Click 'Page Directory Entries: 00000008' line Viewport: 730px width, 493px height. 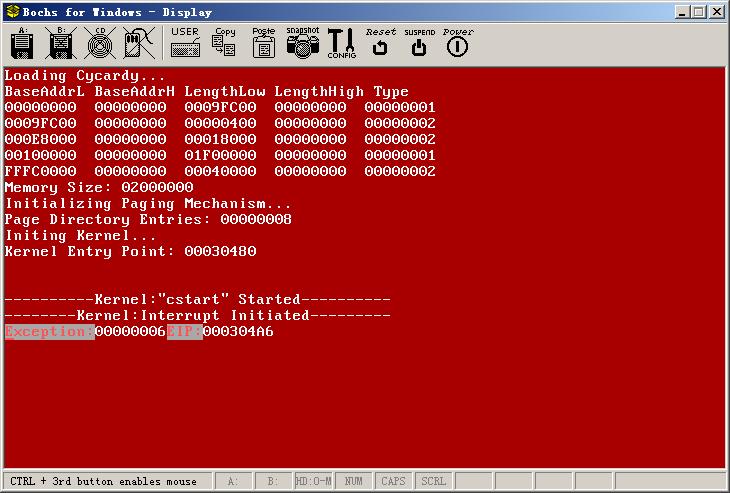click(x=148, y=220)
